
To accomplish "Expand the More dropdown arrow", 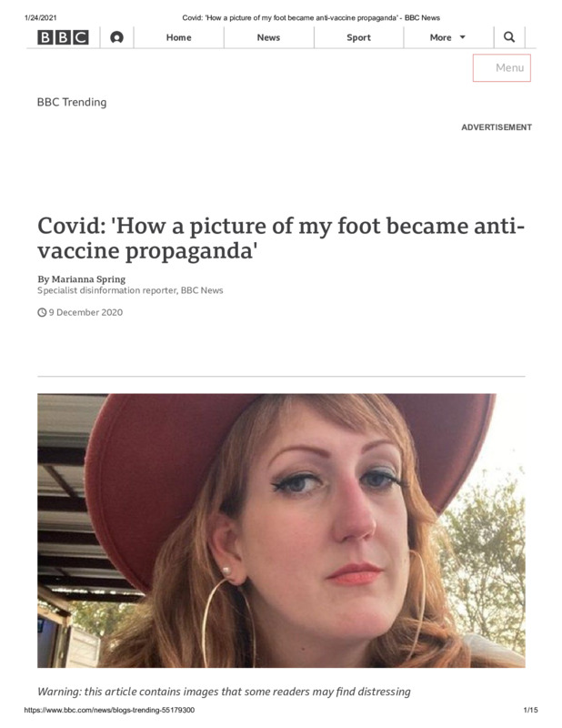I will (x=462, y=37).
